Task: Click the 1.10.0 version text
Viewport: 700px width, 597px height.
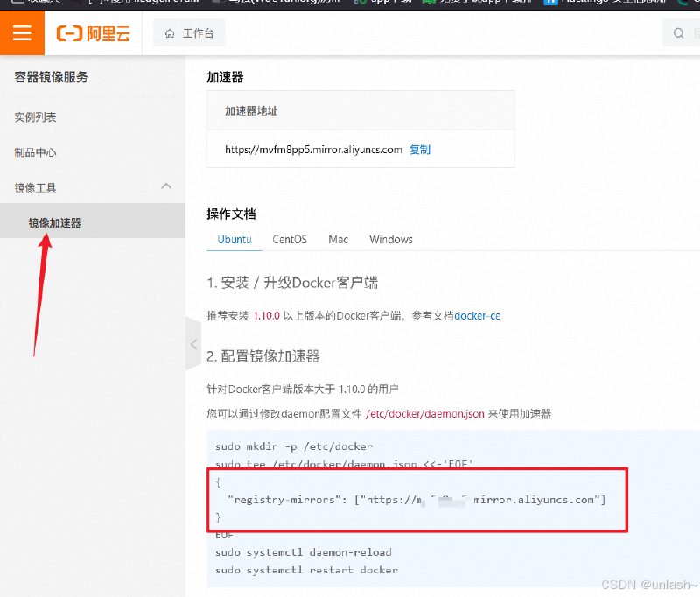Action: tap(267, 316)
